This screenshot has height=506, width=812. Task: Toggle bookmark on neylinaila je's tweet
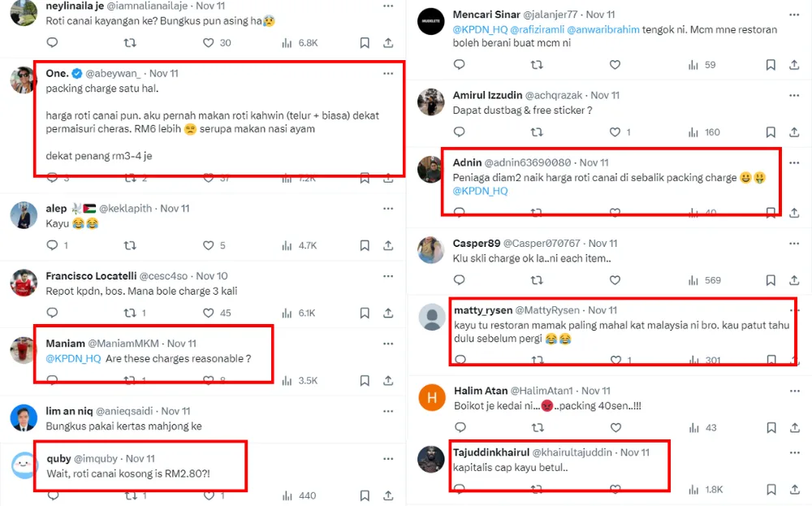(x=365, y=42)
